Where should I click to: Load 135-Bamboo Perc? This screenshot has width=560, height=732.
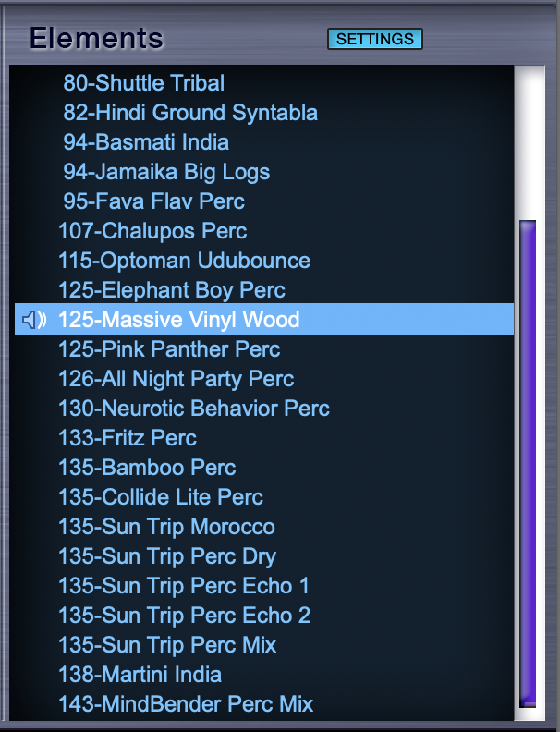pyautogui.click(x=146, y=468)
